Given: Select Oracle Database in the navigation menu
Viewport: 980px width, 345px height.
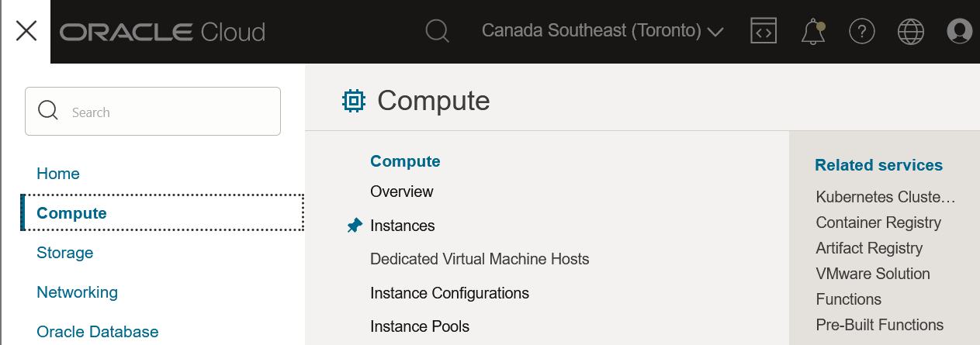Looking at the screenshot, I should point(98,332).
